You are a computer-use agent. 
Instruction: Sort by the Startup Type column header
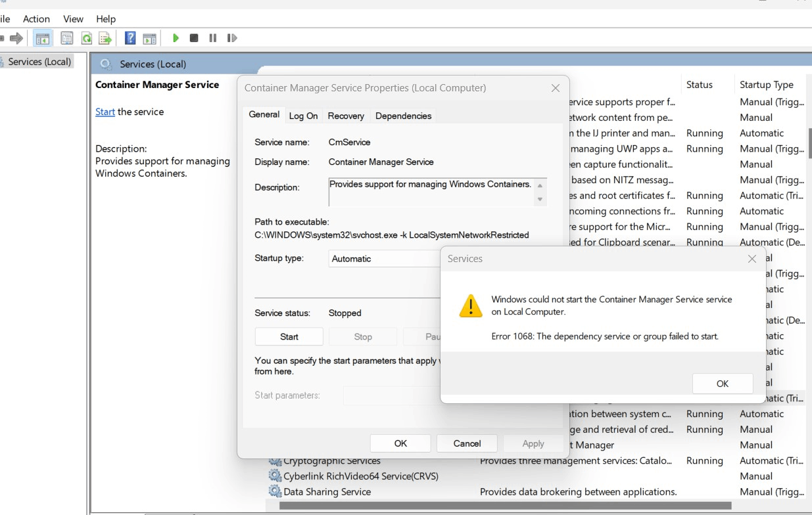coord(767,85)
